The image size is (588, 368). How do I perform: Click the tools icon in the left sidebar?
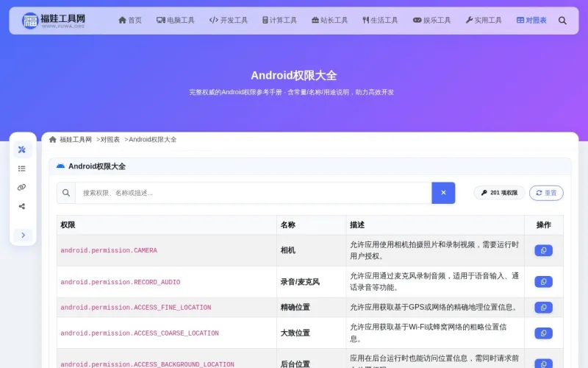point(22,149)
